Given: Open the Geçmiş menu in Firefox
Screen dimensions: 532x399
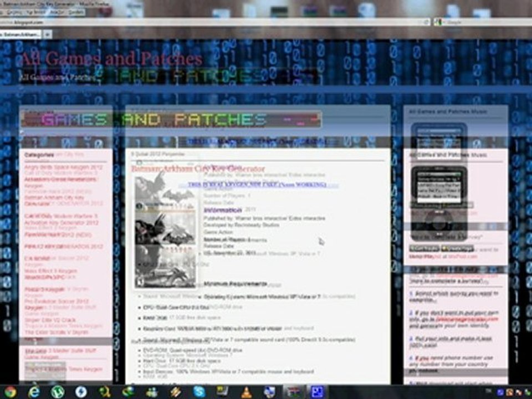Looking at the screenshot, I should [x=16, y=12].
